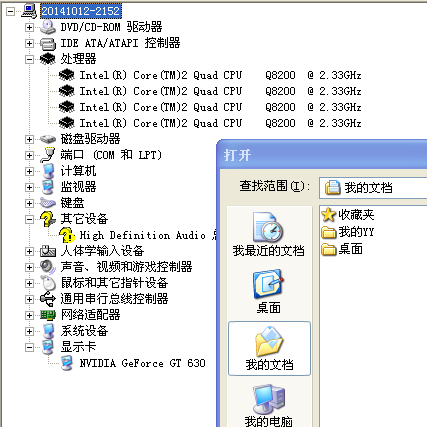The width and height of the screenshot is (427, 427).
Task: Expand the 网络适配器 node
Action: click(x=29, y=315)
